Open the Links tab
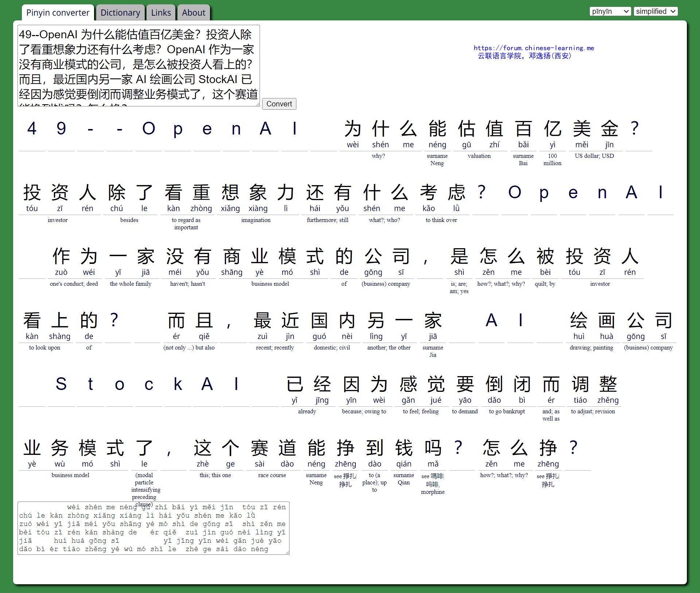 pyautogui.click(x=161, y=13)
